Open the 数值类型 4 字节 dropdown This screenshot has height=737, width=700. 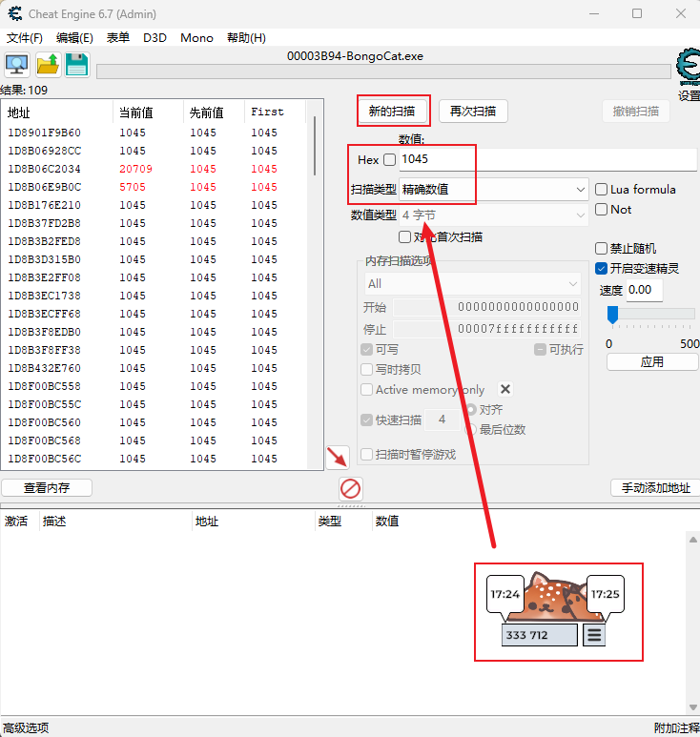pos(492,215)
